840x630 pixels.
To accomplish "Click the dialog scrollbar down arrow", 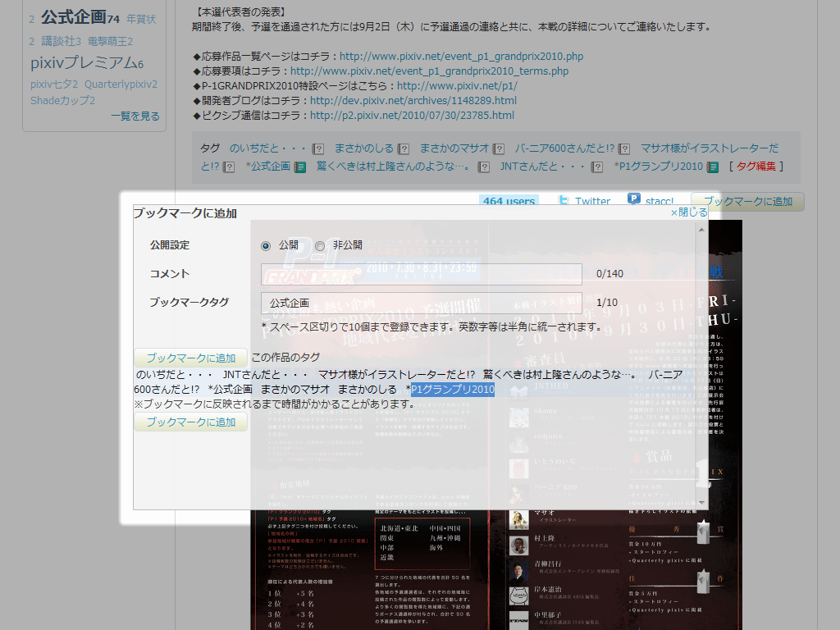I will click(x=701, y=501).
